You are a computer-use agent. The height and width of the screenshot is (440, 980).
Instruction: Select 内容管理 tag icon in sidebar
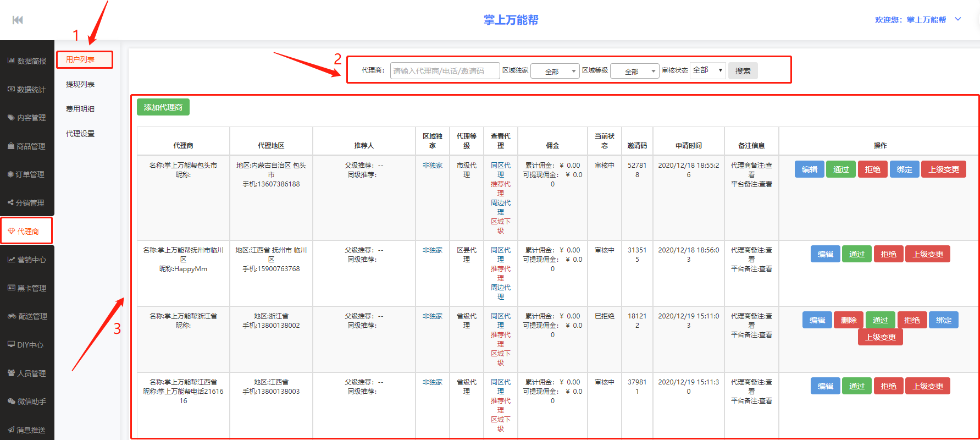[x=11, y=118]
